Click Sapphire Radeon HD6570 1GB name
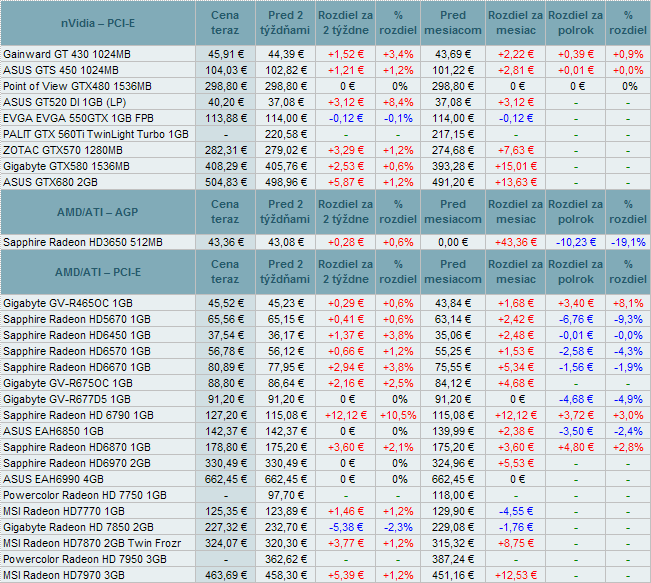651x583 pixels. [77, 351]
